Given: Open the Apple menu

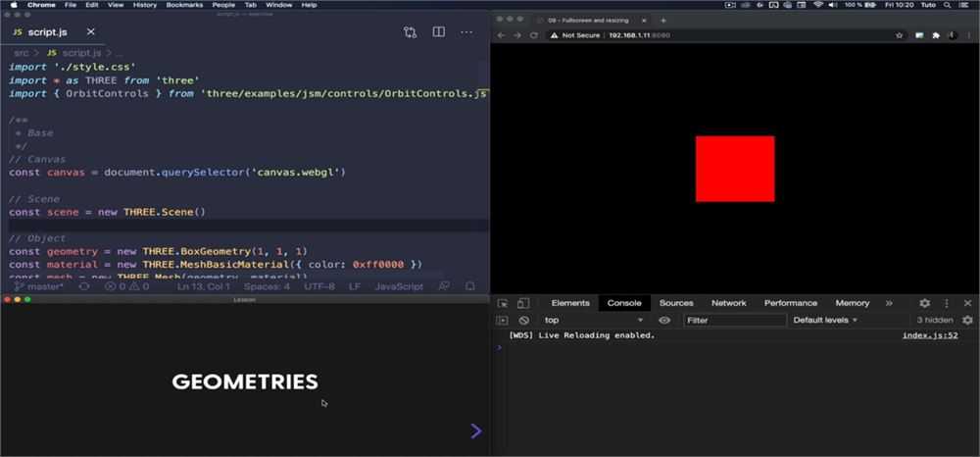Looking at the screenshot, I should (13, 4).
